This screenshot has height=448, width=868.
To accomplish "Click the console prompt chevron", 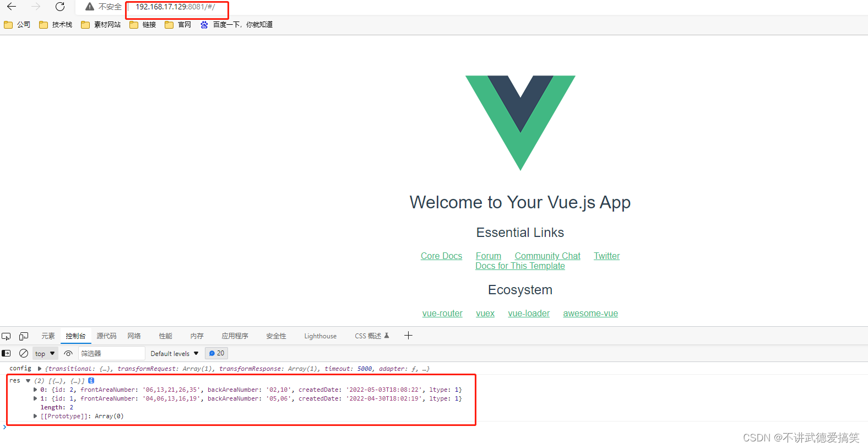I will (x=4, y=427).
